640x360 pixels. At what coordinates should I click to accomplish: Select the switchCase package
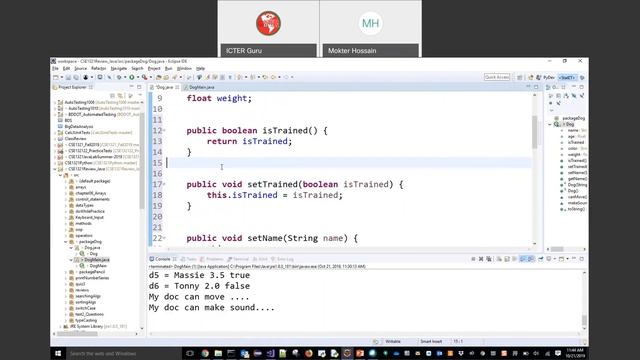[85, 308]
